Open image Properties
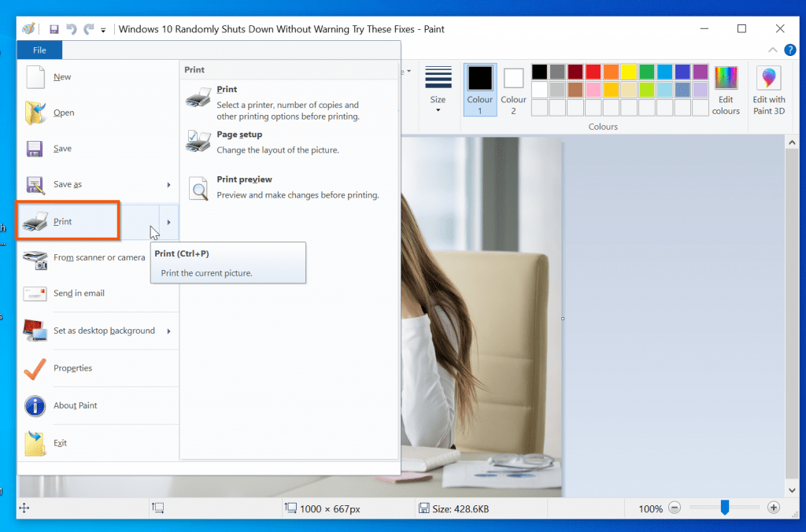This screenshot has width=806, height=532. (x=73, y=368)
